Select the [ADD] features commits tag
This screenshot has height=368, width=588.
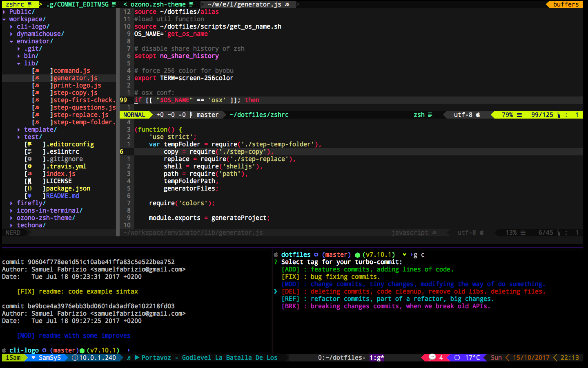point(367,269)
